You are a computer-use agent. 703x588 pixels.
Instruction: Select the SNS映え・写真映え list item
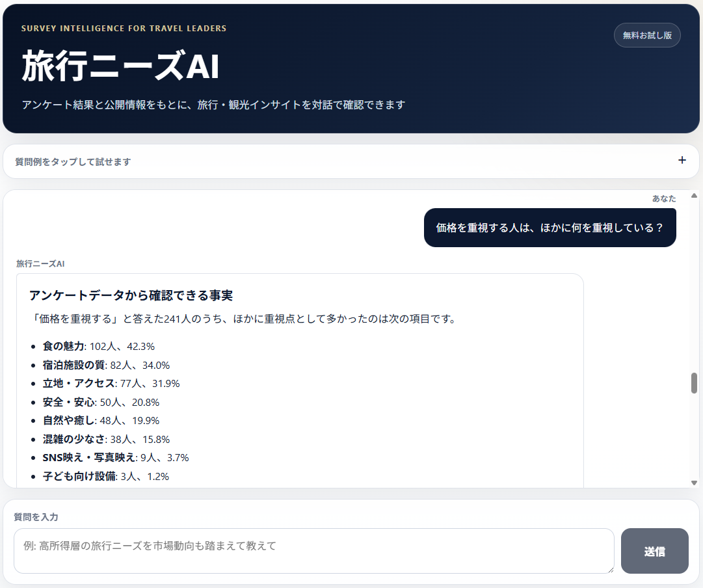[x=116, y=457]
